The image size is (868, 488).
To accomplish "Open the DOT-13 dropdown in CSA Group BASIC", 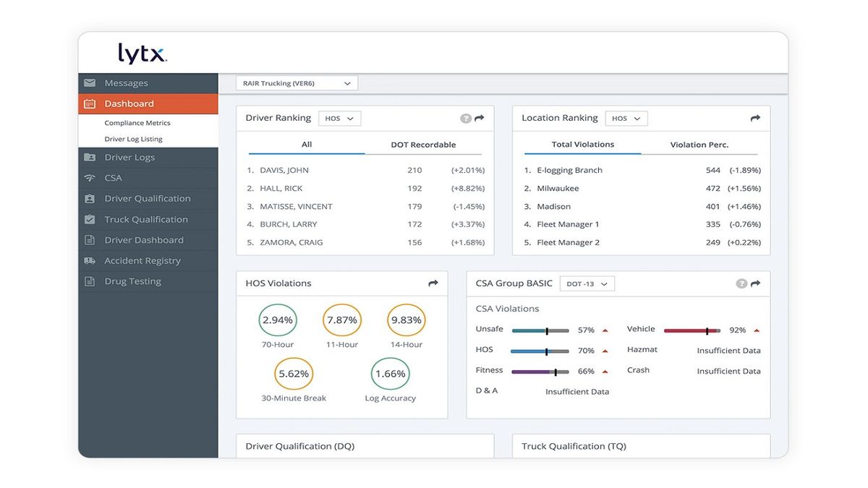I will 587,283.
